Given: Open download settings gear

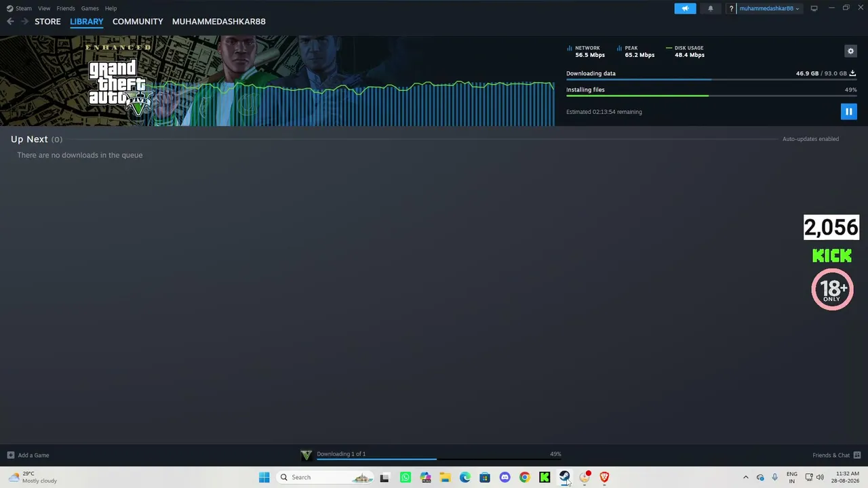Looking at the screenshot, I should coord(850,51).
